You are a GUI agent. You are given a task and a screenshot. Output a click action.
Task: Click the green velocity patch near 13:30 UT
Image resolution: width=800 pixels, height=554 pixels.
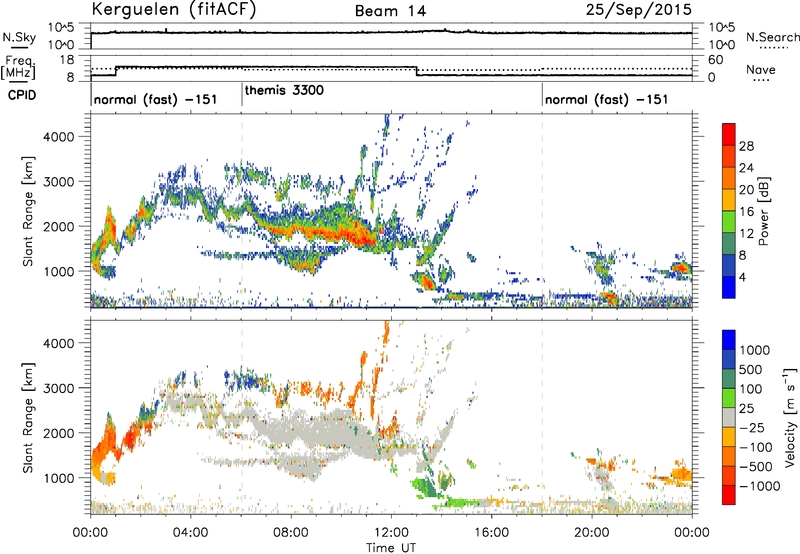[x=425, y=486]
